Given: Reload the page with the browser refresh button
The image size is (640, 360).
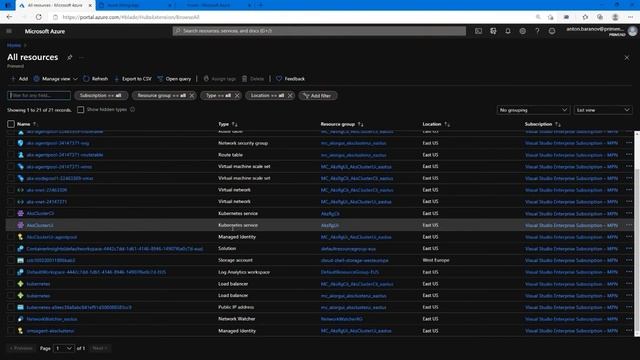Looking at the screenshot, I should pos(39,17).
